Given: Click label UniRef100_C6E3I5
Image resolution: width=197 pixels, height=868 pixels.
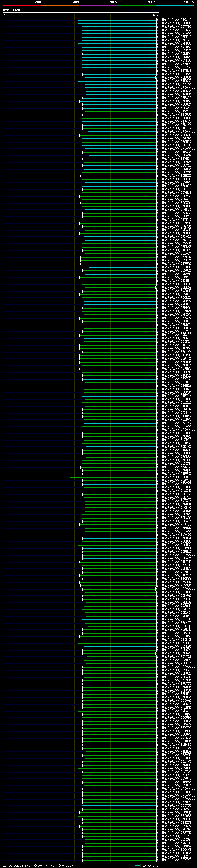Looking at the screenshot, I should point(177,98).
